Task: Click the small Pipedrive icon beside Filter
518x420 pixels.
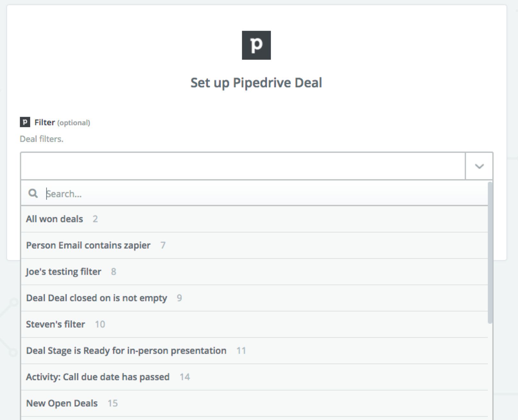Action: click(x=25, y=122)
